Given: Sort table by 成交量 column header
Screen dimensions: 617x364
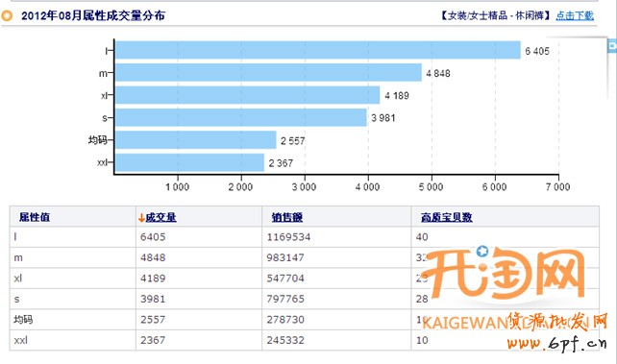Looking at the screenshot, I should pos(160,217).
